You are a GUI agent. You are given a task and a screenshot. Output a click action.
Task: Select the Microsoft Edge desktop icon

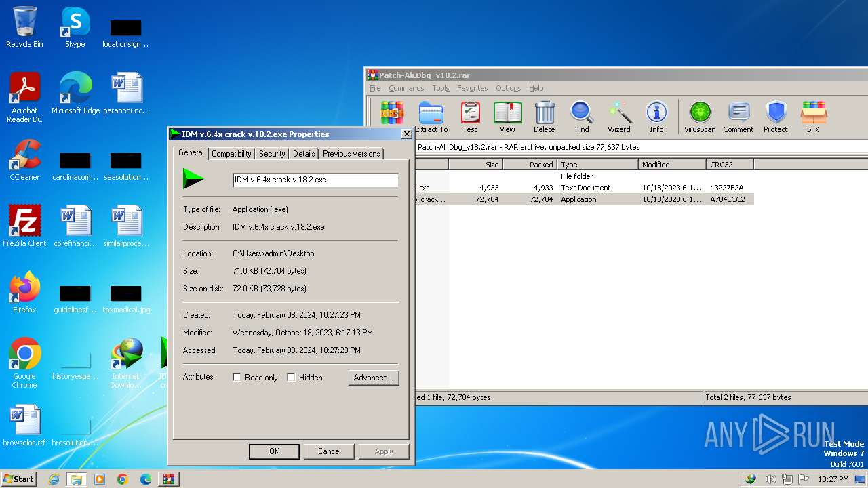(75, 94)
